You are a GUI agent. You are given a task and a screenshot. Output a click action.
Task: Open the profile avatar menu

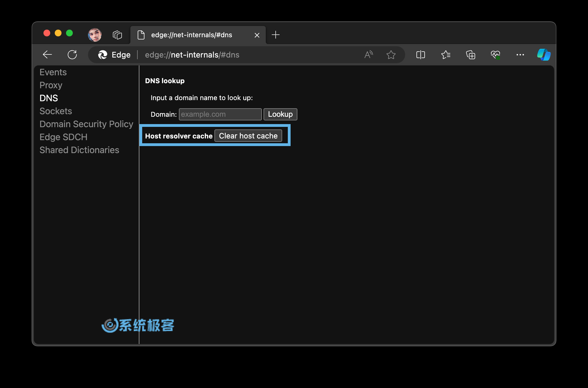(x=95, y=35)
